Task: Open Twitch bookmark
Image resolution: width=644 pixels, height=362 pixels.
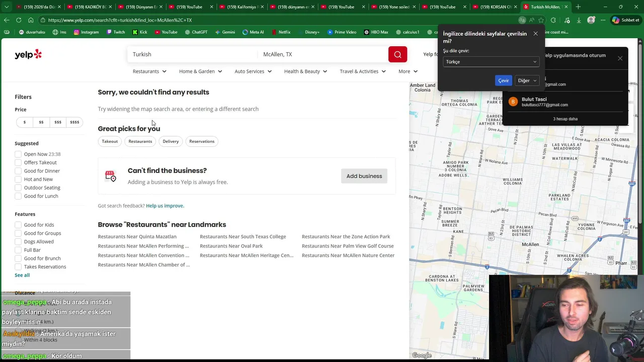Action: point(116,32)
